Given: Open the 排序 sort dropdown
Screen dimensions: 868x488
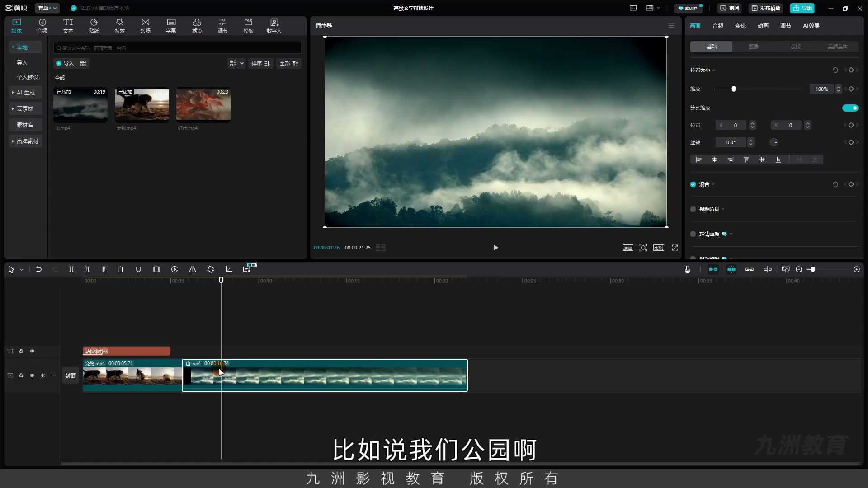Looking at the screenshot, I should pyautogui.click(x=261, y=63).
